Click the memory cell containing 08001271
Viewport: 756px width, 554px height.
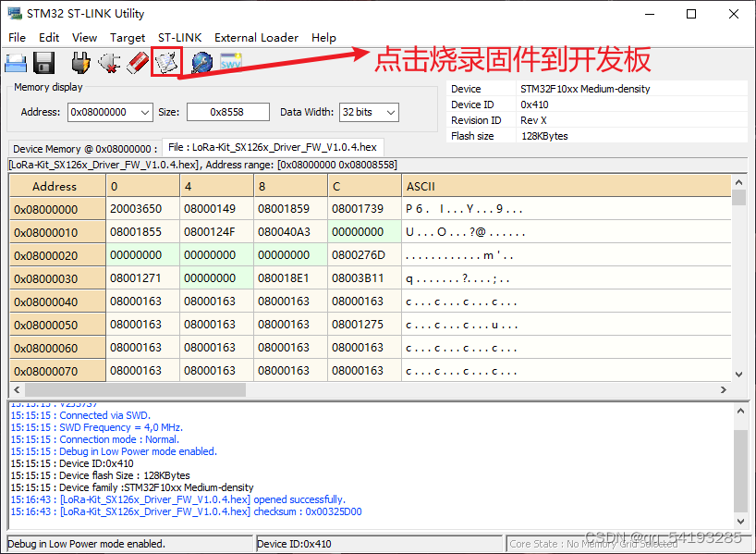point(142,278)
